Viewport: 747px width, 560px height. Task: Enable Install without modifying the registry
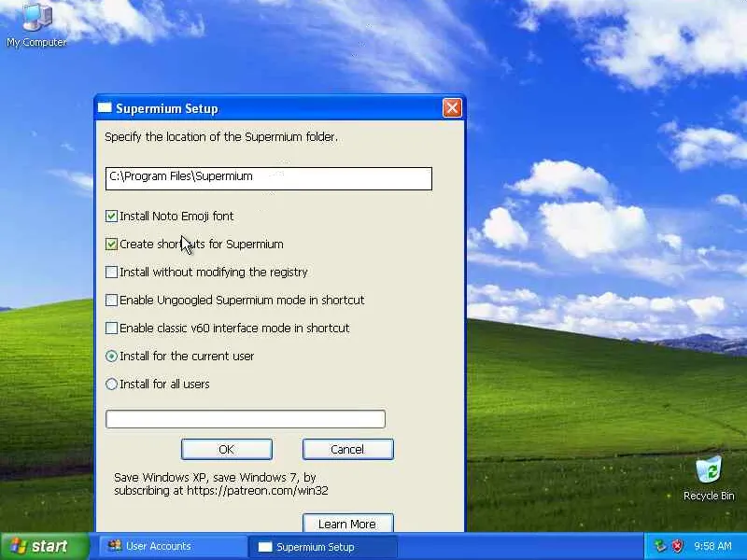tap(111, 272)
